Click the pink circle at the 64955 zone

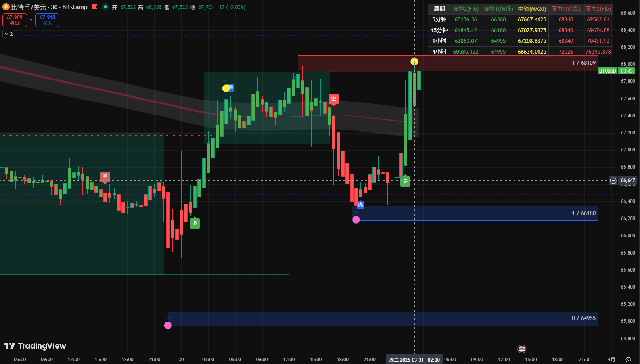[168, 326]
